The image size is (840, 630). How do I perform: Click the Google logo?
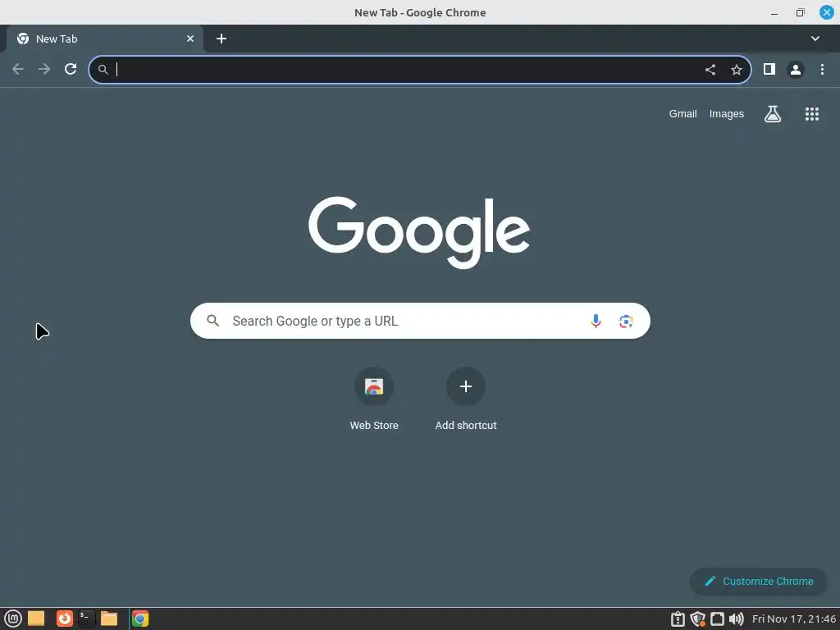click(x=419, y=232)
